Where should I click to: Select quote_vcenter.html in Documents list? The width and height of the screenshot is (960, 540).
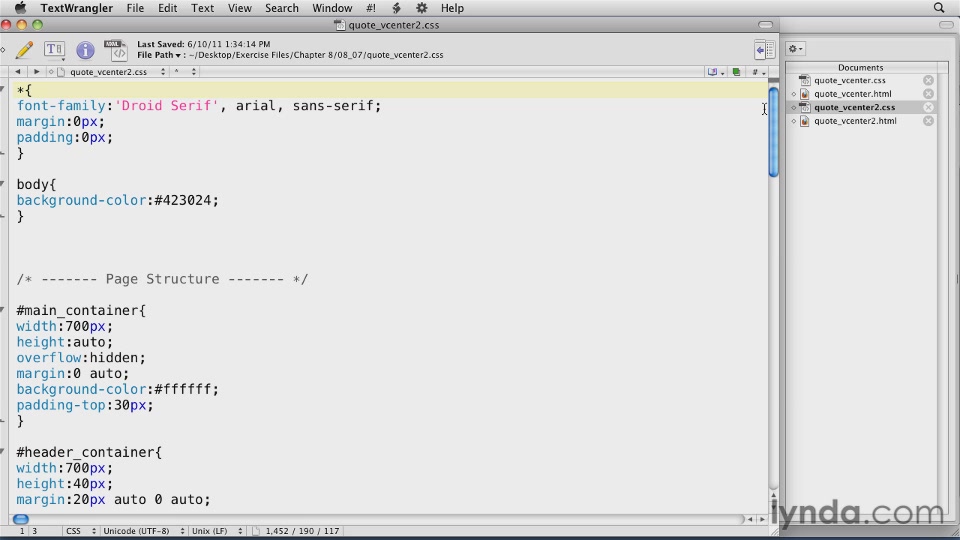tap(852, 94)
